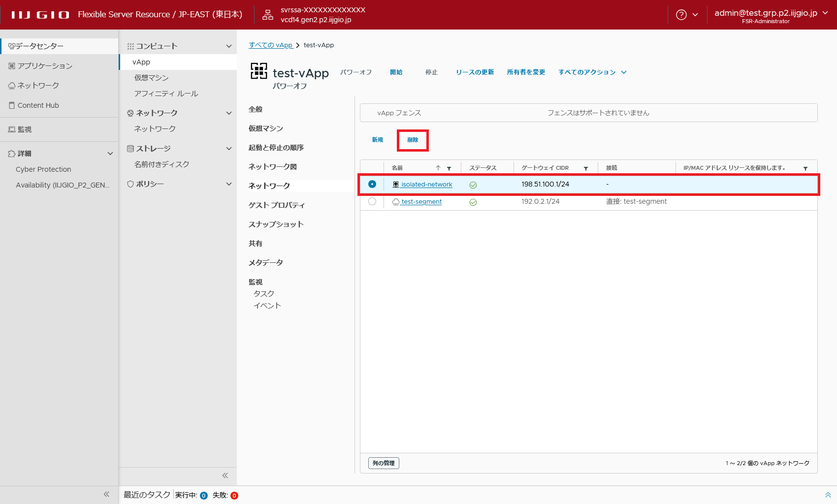Screen dimensions: 837x504
Task: Select the isolated-network radio button
Action: click(x=372, y=184)
